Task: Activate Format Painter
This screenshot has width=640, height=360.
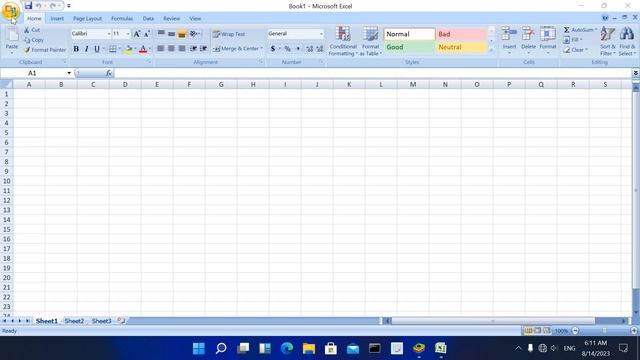Action: pos(44,50)
